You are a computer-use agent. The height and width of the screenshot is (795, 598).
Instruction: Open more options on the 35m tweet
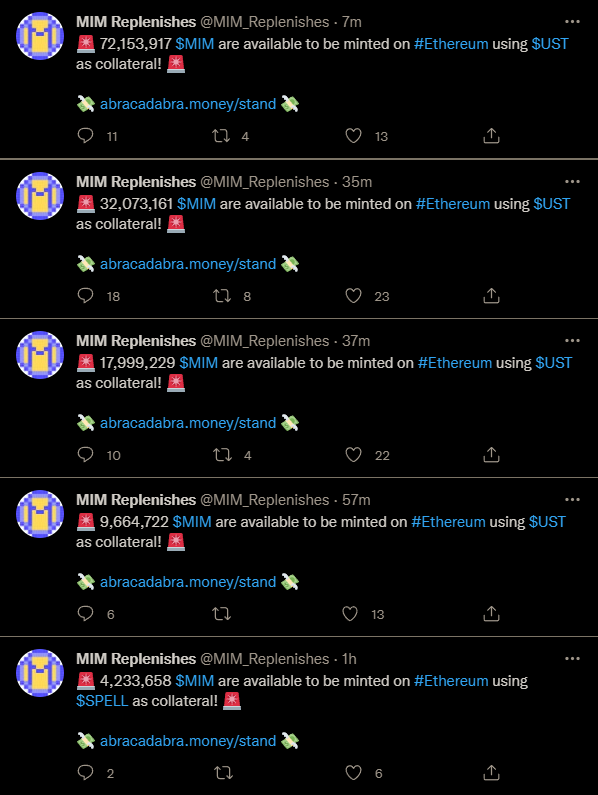tap(572, 182)
